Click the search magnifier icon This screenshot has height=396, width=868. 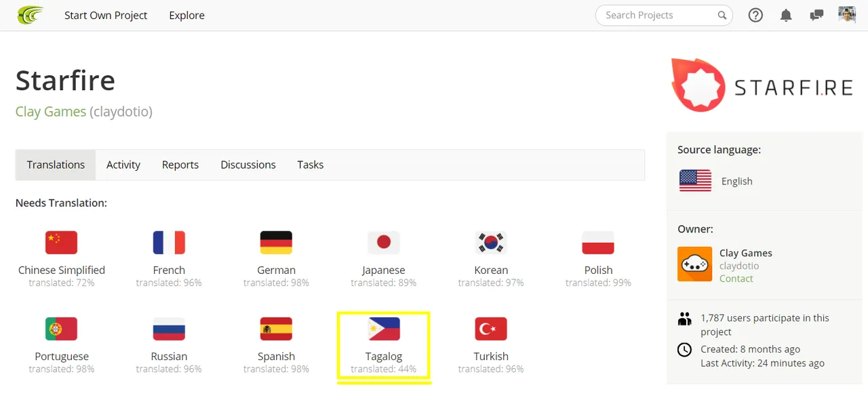click(x=722, y=15)
